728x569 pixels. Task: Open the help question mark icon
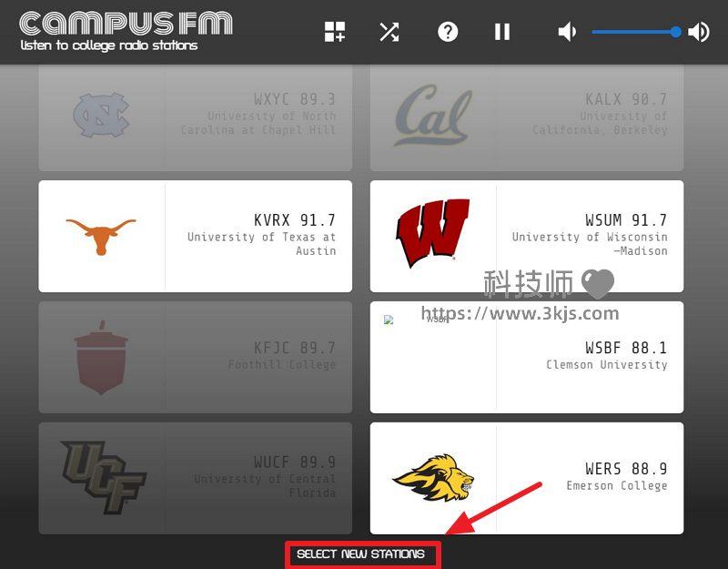tap(448, 32)
